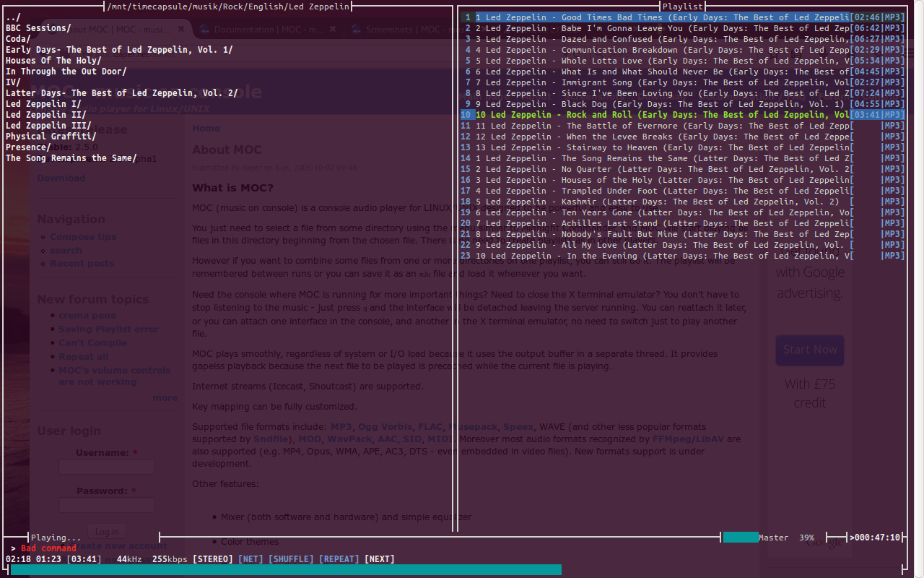924x578 pixels.
Task: Open the 'Ogg Vorbis' format link on webpage
Action: pyautogui.click(x=385, y=427)
